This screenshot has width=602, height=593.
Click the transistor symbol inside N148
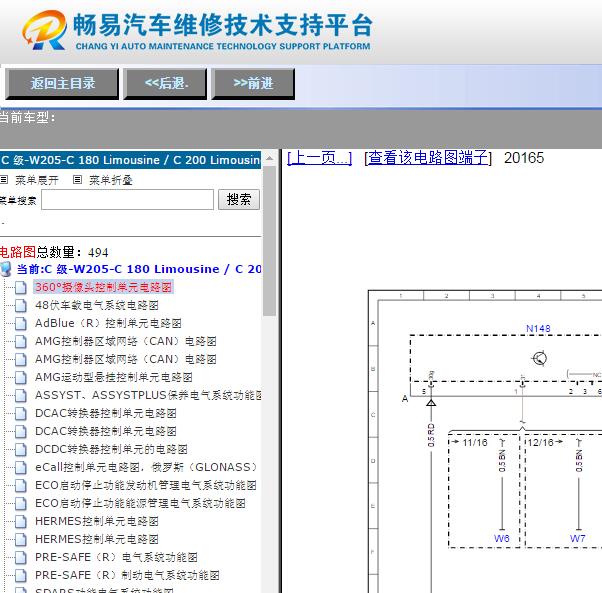pos(539,358)
